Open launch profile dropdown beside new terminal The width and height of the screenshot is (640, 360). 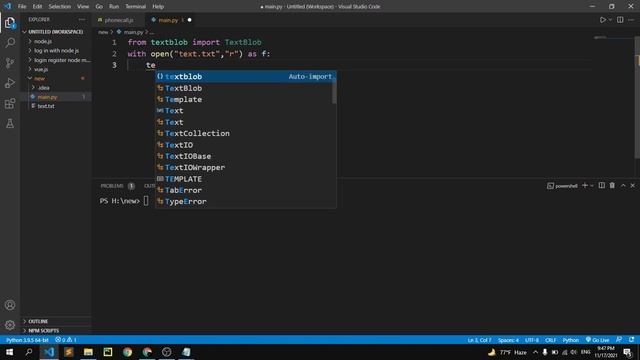click(592, 186)
